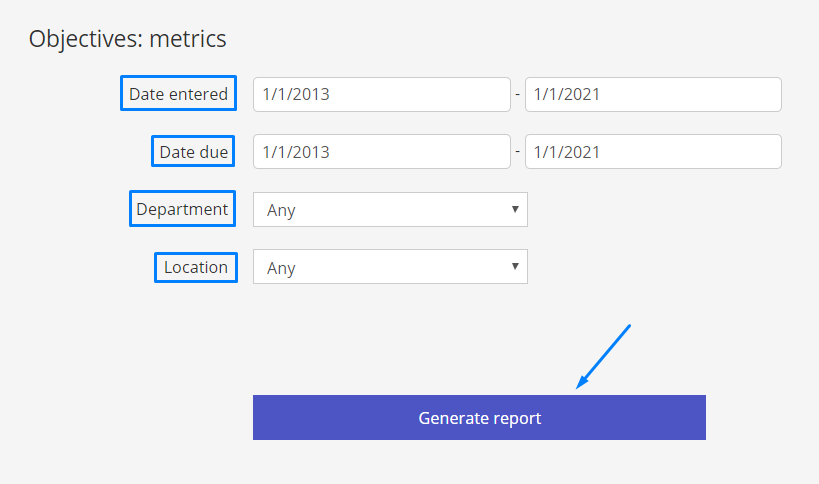Screen dimensions: 819x484
Task: Click the Location dropdown arrow
Action: pyautogui.click(x=515, y=266)
